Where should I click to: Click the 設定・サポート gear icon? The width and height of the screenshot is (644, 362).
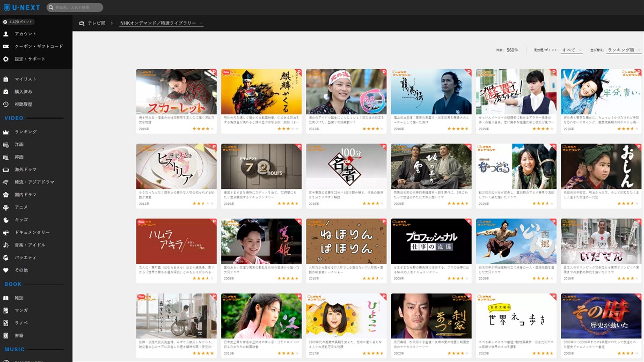click(6, 59)
